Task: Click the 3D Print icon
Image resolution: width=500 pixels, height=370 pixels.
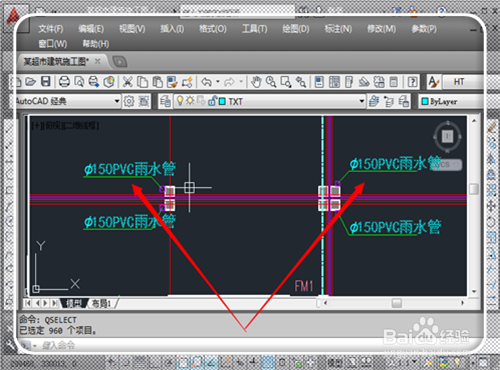Action: click(109, 82)
